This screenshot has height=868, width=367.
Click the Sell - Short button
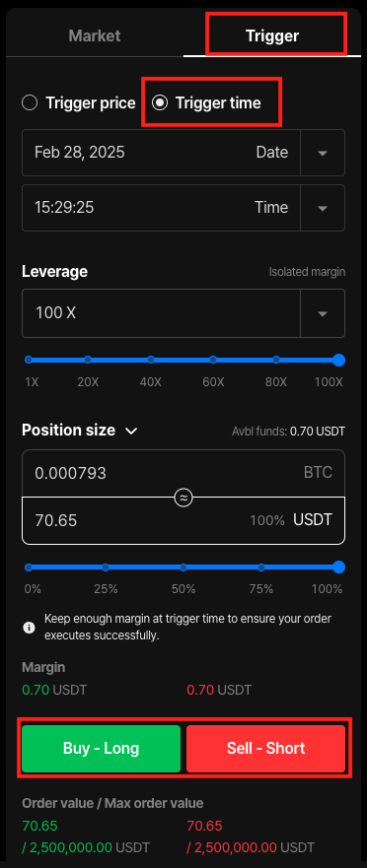266,749
